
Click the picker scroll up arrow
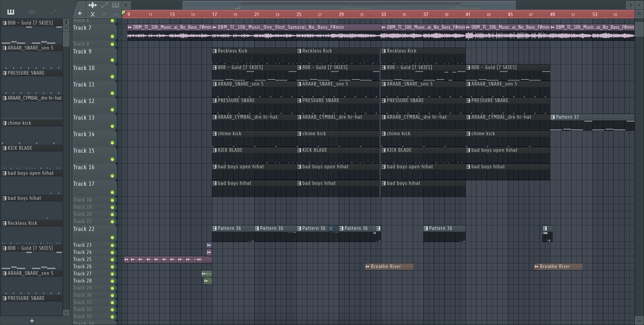(x=66, y=28)
